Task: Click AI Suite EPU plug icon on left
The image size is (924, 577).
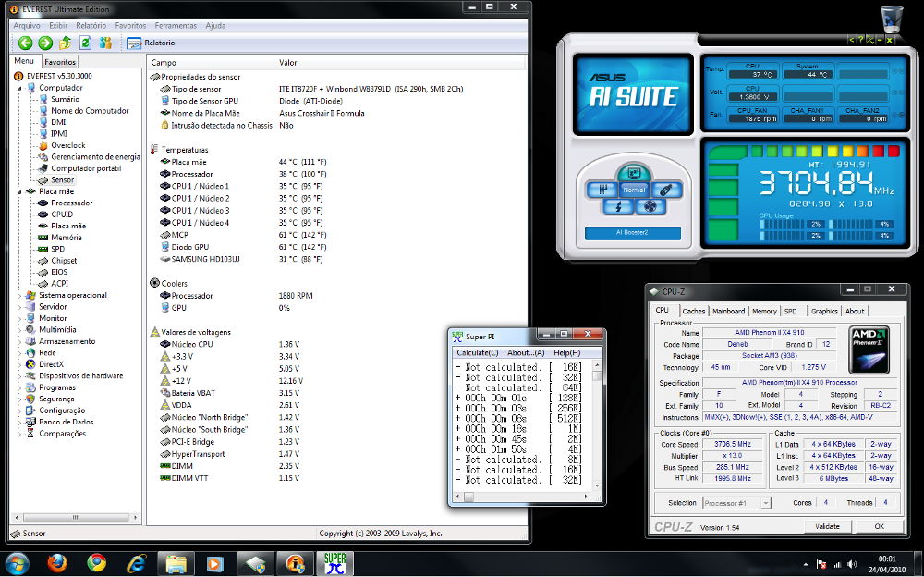Action: [x=602, y=190]
